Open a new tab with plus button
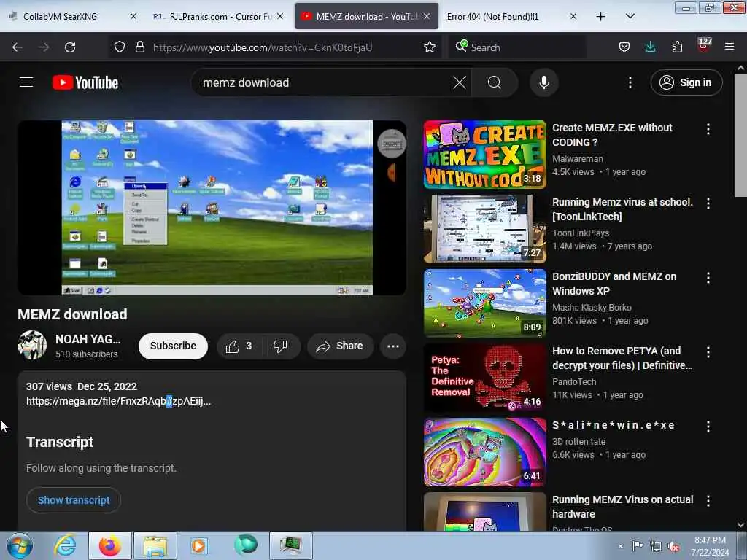The height and width of the screenshot is (560, 747). [x=601, y=16]
